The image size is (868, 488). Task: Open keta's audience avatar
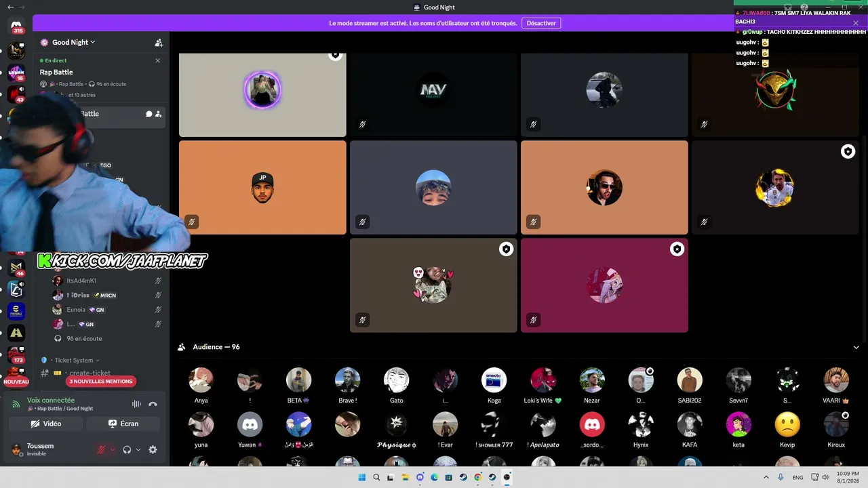coord(738,424)
